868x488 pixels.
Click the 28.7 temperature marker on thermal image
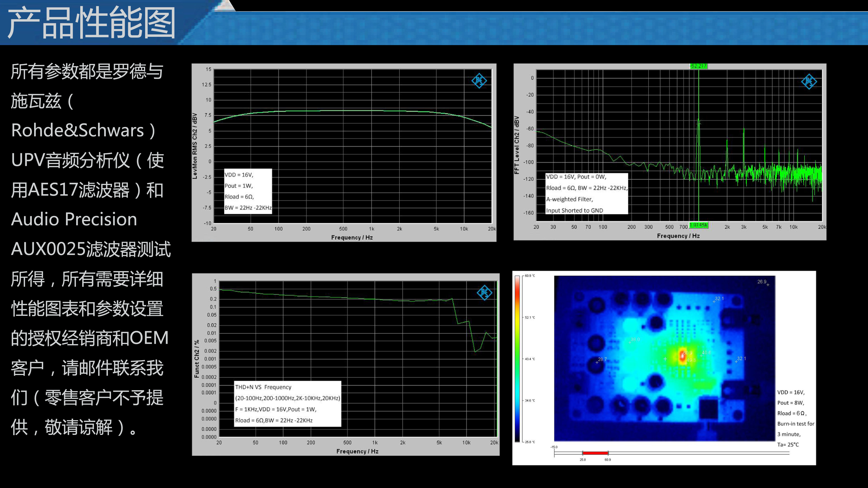point(601,360)
